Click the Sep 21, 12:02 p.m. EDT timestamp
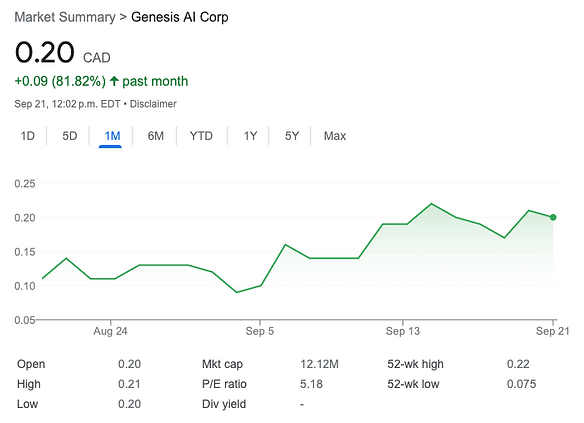Image resolution: width=584 pixels, height=423 pixels. (x=67, y=104)
